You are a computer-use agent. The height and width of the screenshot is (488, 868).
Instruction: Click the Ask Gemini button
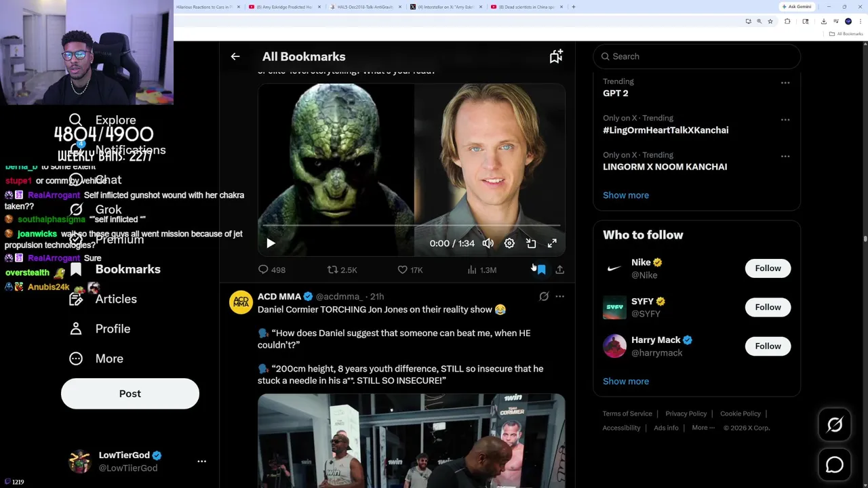(796, 7)
